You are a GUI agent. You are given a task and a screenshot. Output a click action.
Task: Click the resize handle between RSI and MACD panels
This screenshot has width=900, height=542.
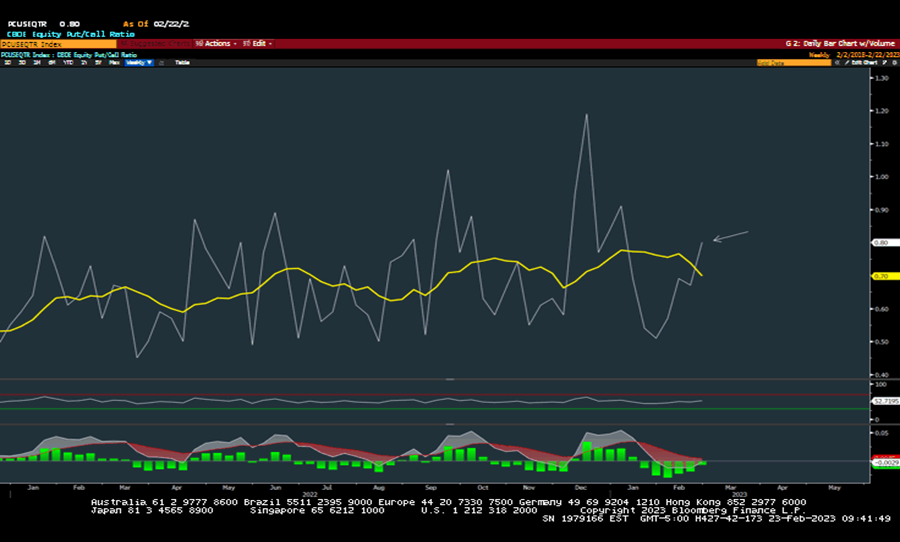tap(450, 424)
